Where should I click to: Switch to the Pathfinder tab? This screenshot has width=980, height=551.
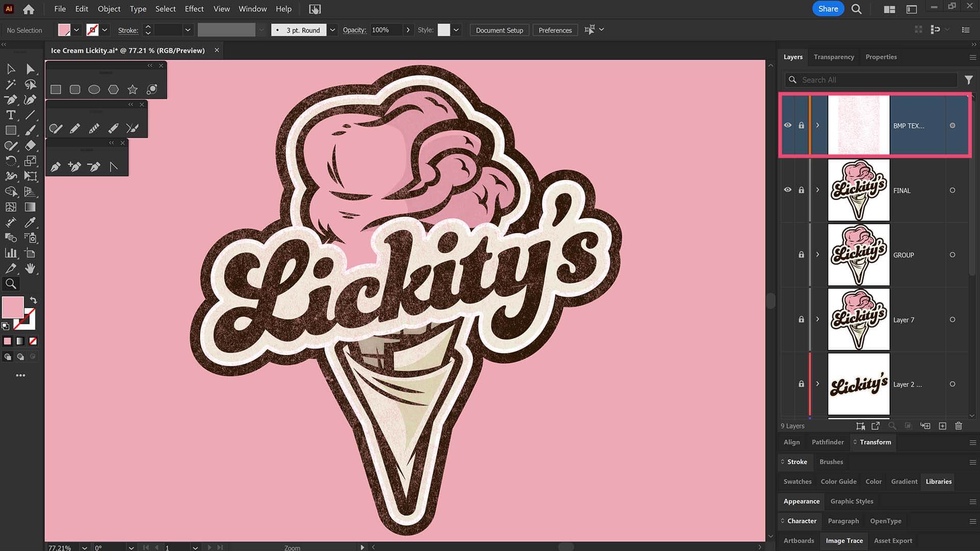click(x=827, y=442)
